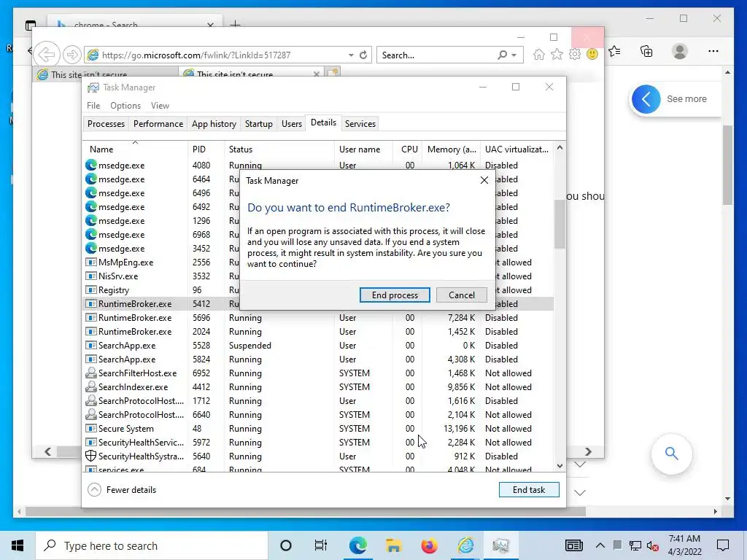This screenshot has height=560, width=747.
Task: Select msedge.exe row with PID 4080
Action: click(318, 166)
